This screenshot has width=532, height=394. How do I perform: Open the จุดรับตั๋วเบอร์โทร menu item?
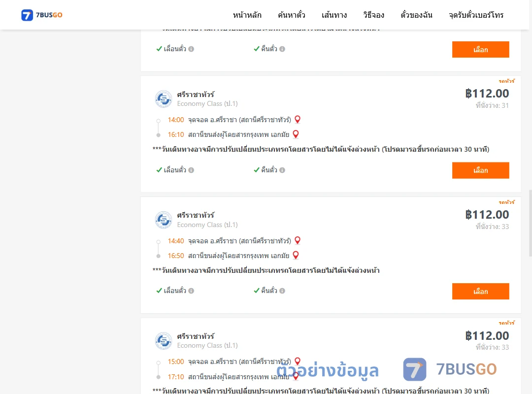coord(476,15)
